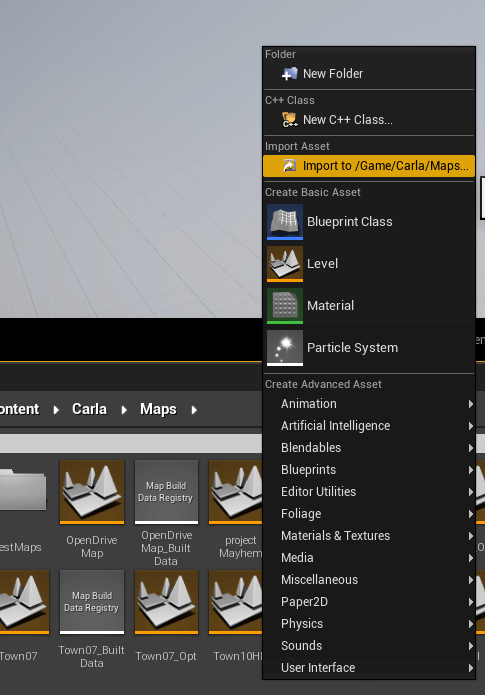This screenshot has height=695, width=485.
Task: Select the Town07 level asset
Action: (23, 602)
